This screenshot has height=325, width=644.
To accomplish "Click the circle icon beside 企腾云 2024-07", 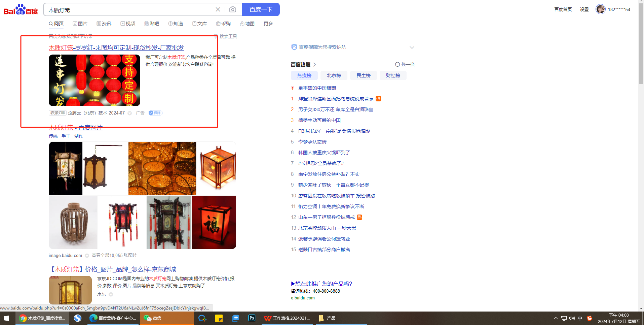I will 130,113.
